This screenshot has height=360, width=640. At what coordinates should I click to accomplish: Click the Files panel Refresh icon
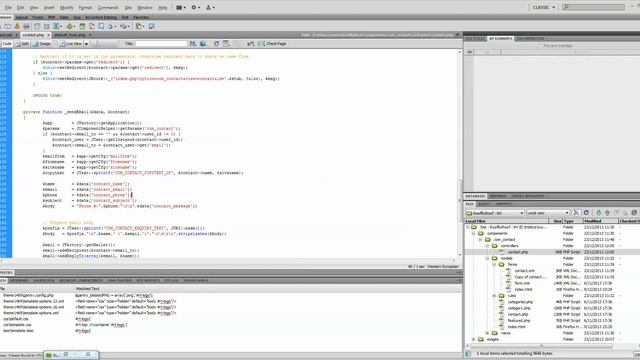pos(586,213)
